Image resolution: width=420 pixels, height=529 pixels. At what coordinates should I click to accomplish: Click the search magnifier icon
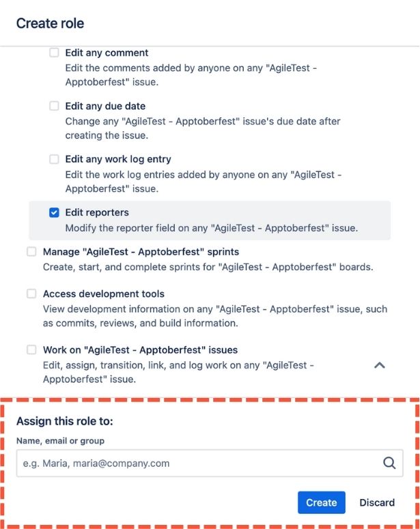389,463
